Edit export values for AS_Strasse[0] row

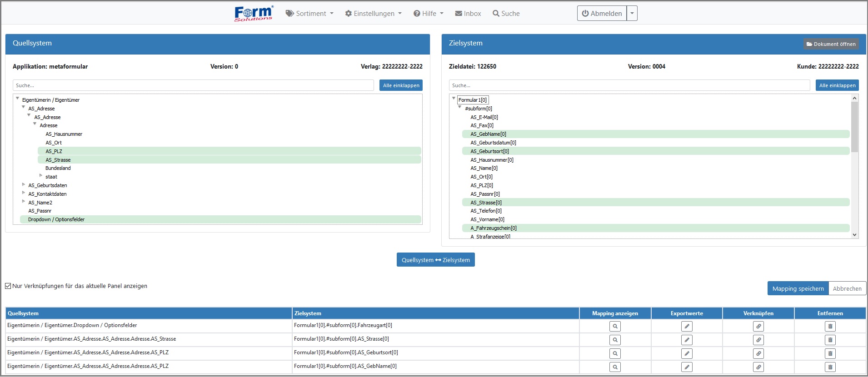[687, 340]
